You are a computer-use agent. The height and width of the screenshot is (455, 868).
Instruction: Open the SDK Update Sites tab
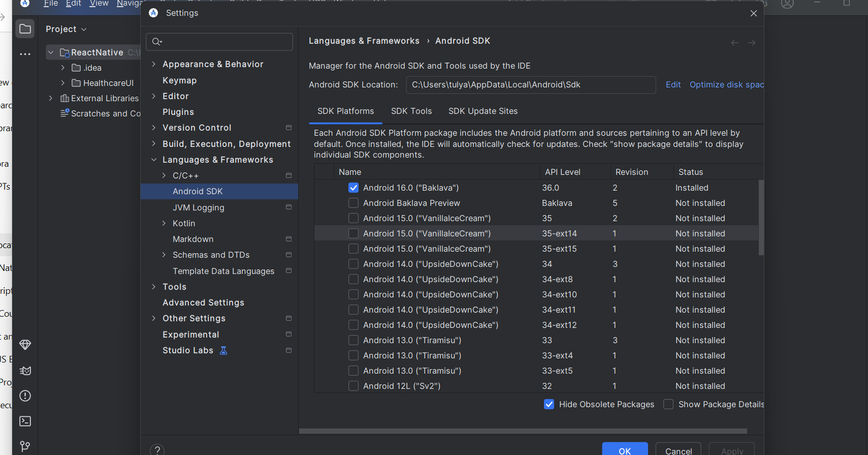[x=483, y=111]
